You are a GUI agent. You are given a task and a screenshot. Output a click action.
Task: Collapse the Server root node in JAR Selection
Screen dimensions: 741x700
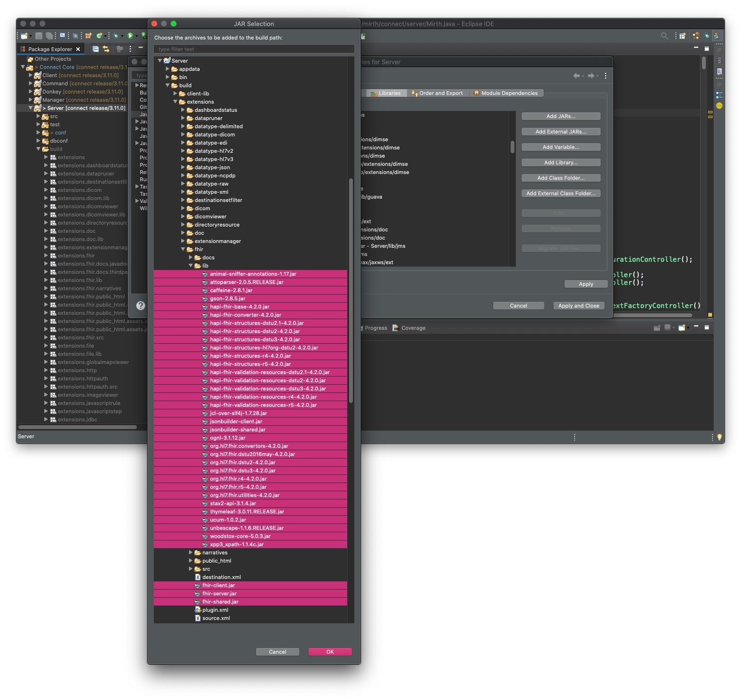click(160, 61)
